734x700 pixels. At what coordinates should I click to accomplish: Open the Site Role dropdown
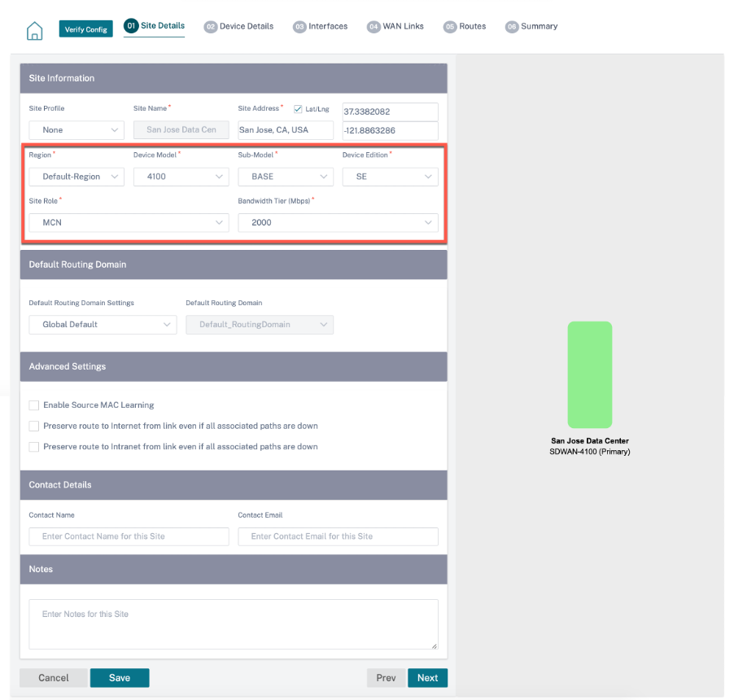[x=129, y=222]
